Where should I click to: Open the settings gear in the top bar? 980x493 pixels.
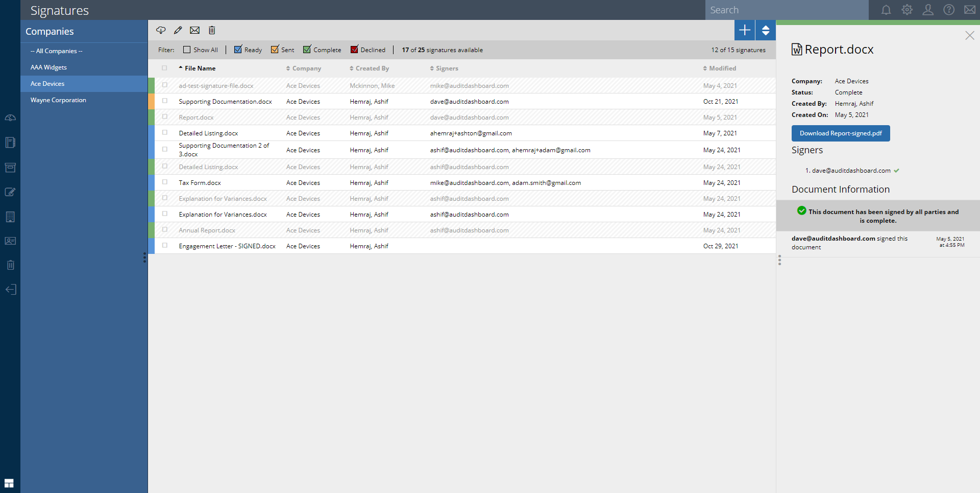pyautogui.click(x=907, y=9)
